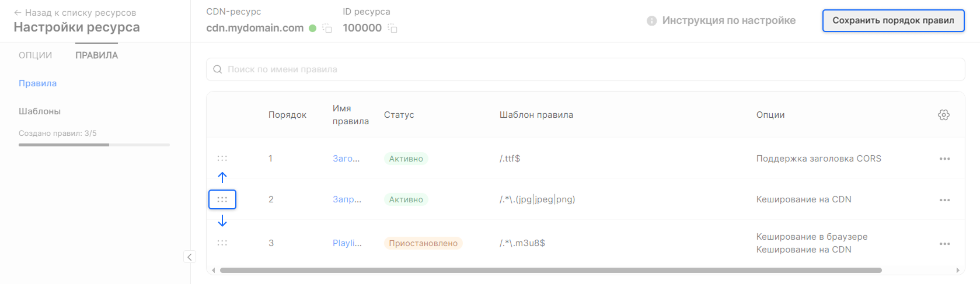Click Сохранить порядок правил button
980x284 pixels.
893,20
